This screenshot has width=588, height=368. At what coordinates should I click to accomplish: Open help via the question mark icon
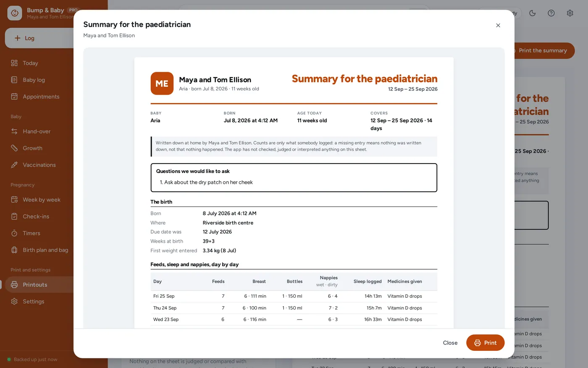[551, 13]
